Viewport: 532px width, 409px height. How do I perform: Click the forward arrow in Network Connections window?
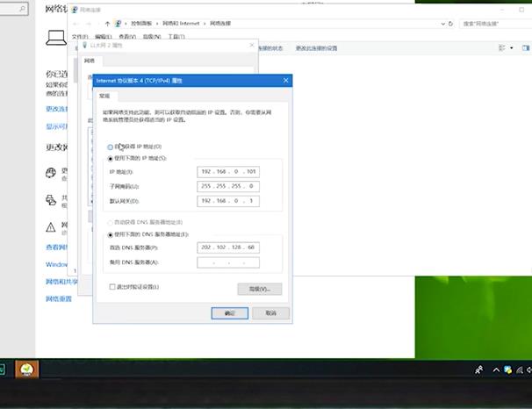pyautogui.click(x=89, y=24)
